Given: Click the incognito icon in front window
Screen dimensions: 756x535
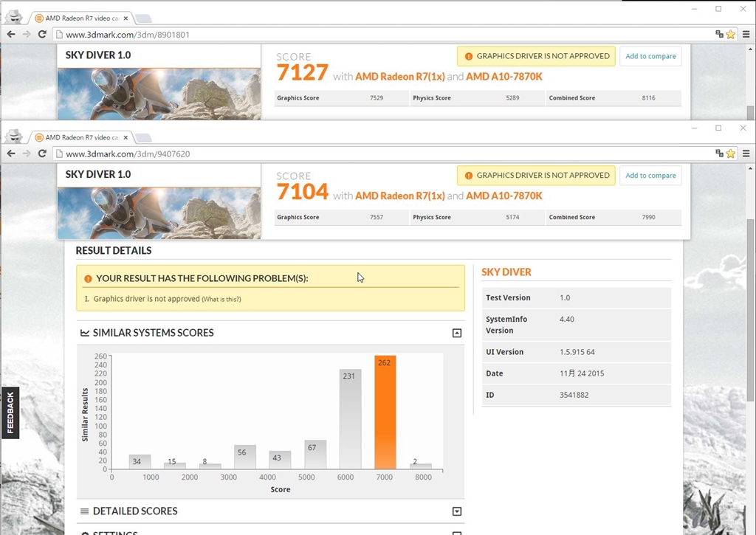Looking at the screenshot, I should click(15, 137).
